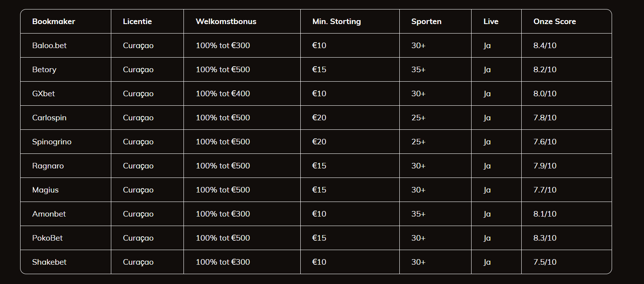644x284 pixels.
Task: Click the Live column header
Action: (x=490, y=22)
